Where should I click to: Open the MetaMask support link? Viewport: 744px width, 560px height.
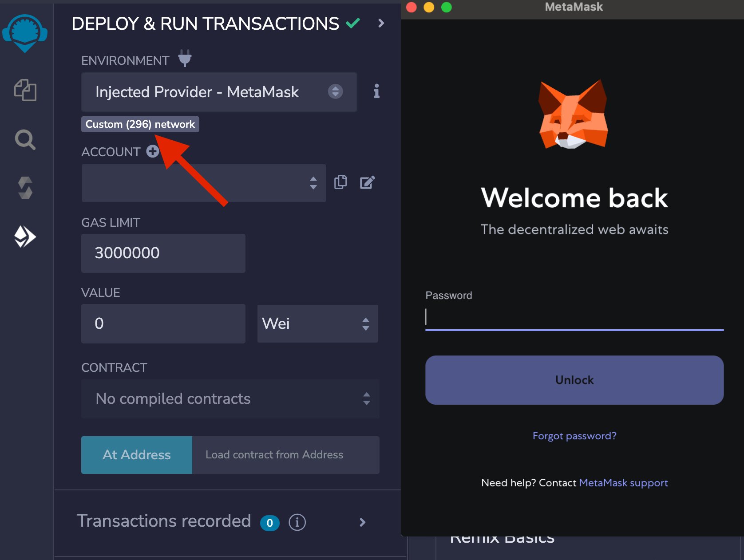coord(623,483)
